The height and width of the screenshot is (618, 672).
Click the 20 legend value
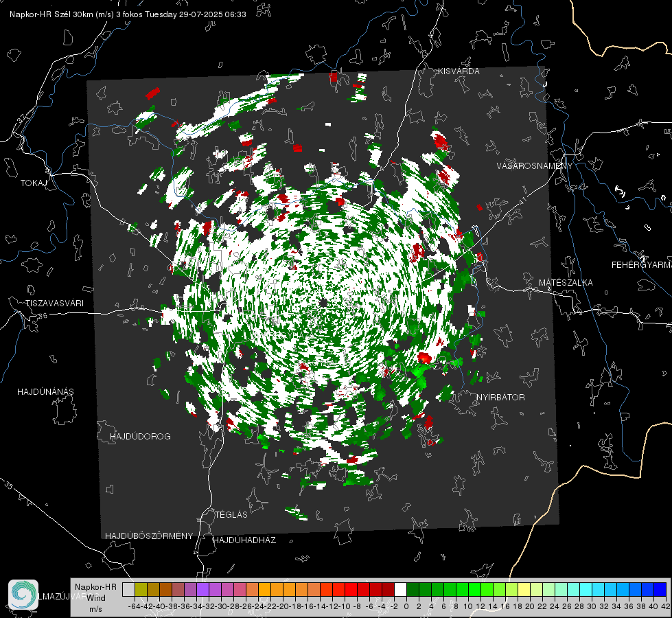pyautogui.click(x=530, y=606)
